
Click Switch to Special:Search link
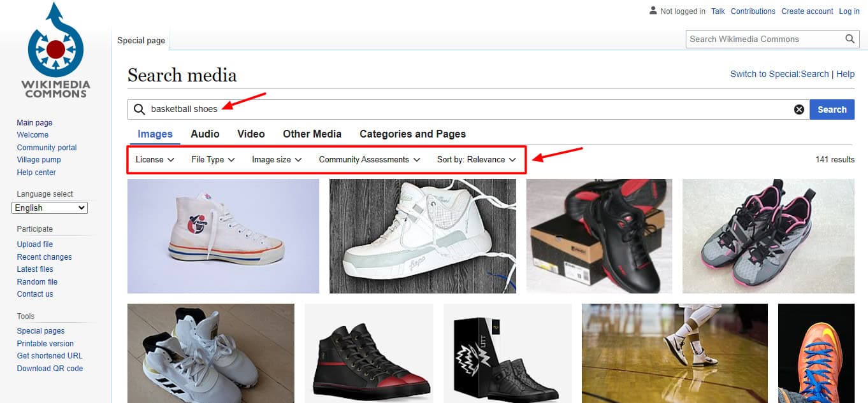click(779, 74)
